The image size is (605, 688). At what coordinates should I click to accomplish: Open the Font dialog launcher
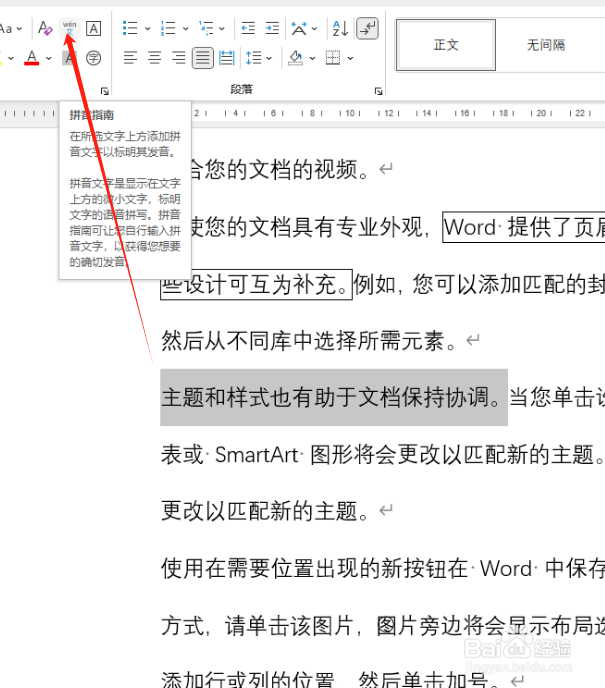pos(104,91)
